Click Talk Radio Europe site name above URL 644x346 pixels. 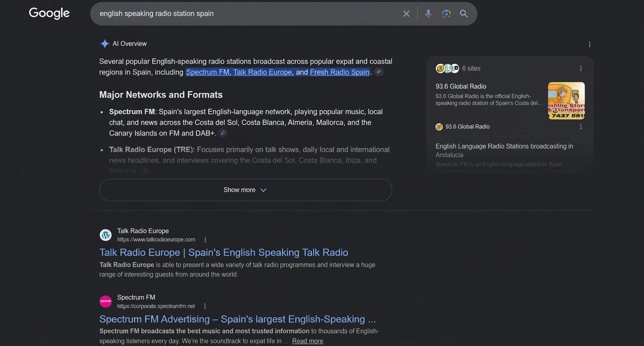[143, 231]
